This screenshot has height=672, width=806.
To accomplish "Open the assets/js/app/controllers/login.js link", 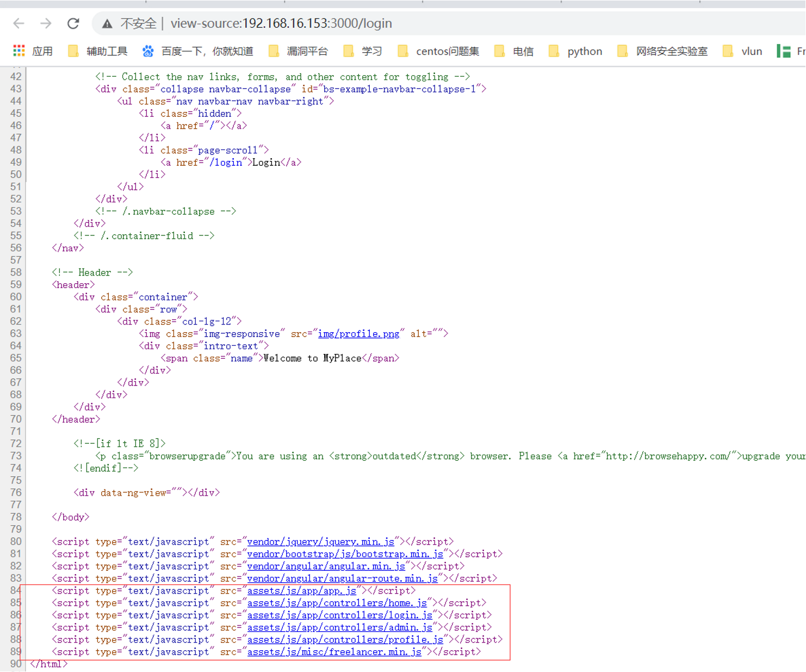I will (340, 615).
